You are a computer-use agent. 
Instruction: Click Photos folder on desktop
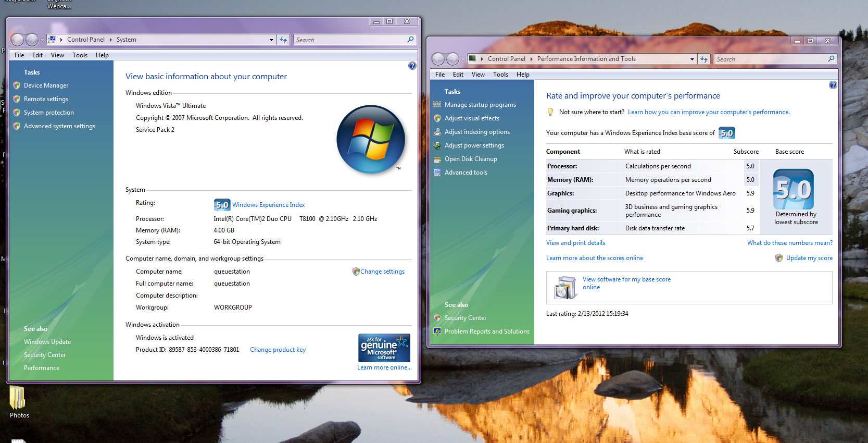[18, 402]
